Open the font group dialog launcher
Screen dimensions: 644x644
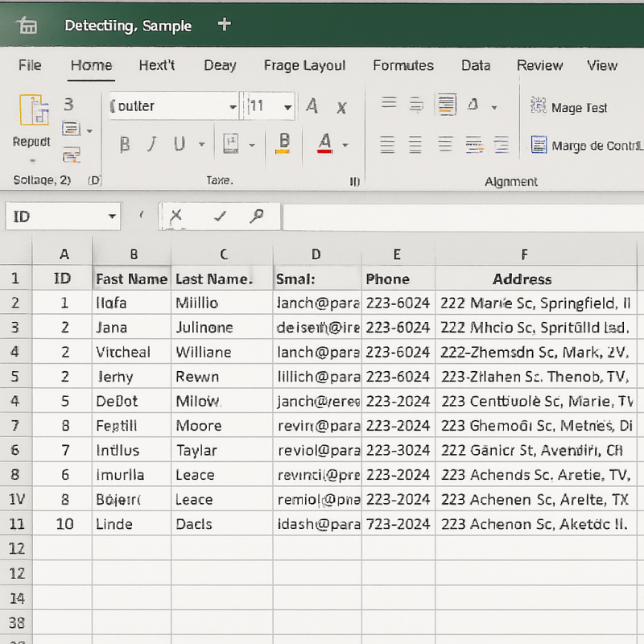354,181
